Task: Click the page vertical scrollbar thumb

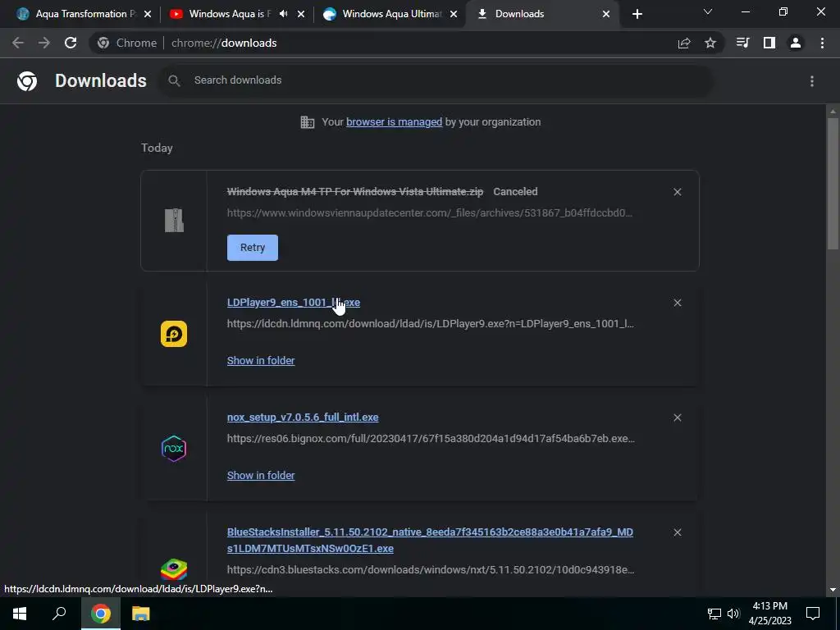Action: pos(833,183)
